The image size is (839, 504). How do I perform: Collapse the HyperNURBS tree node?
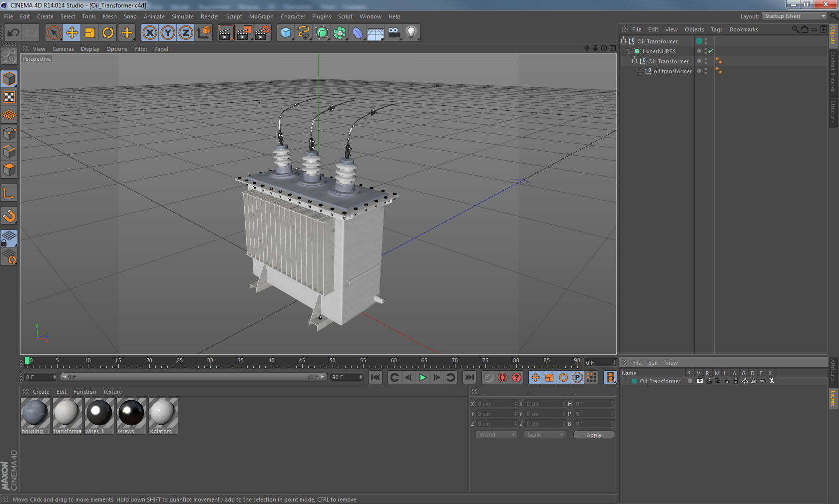629,51
